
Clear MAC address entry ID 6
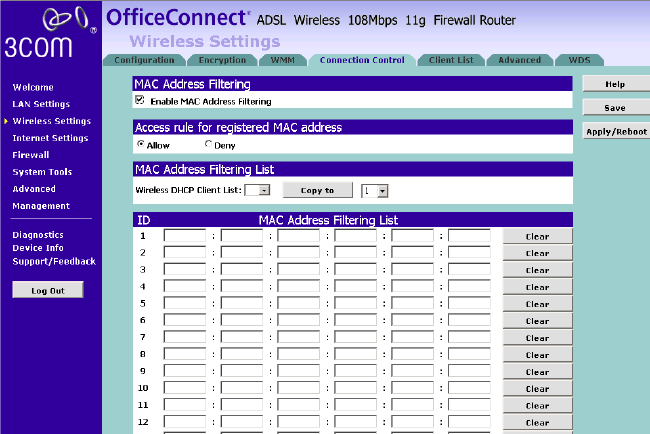point(538,321)
